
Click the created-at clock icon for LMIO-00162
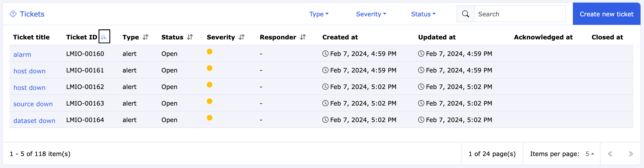coord(325,87)
